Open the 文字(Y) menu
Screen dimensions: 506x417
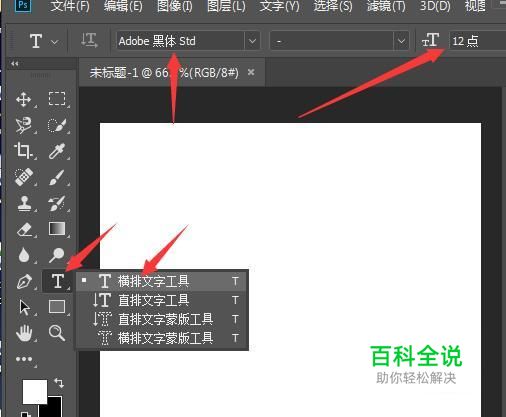click(x=279, y=6)
